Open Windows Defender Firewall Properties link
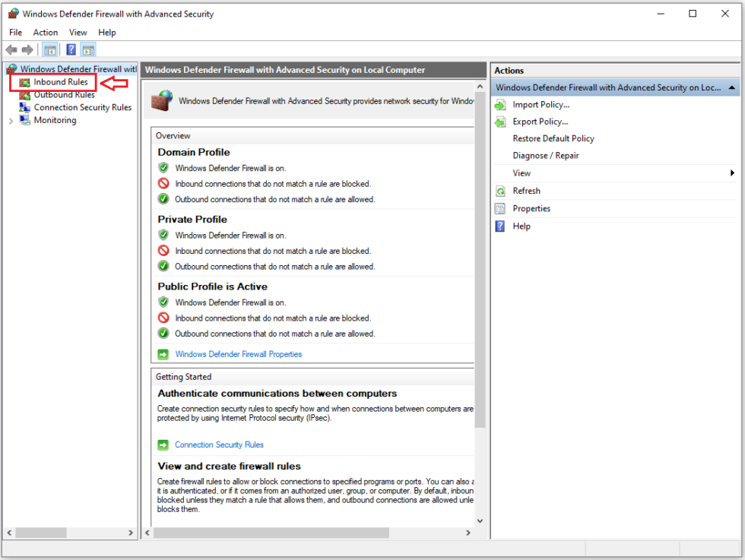 [x=238, y=354]
